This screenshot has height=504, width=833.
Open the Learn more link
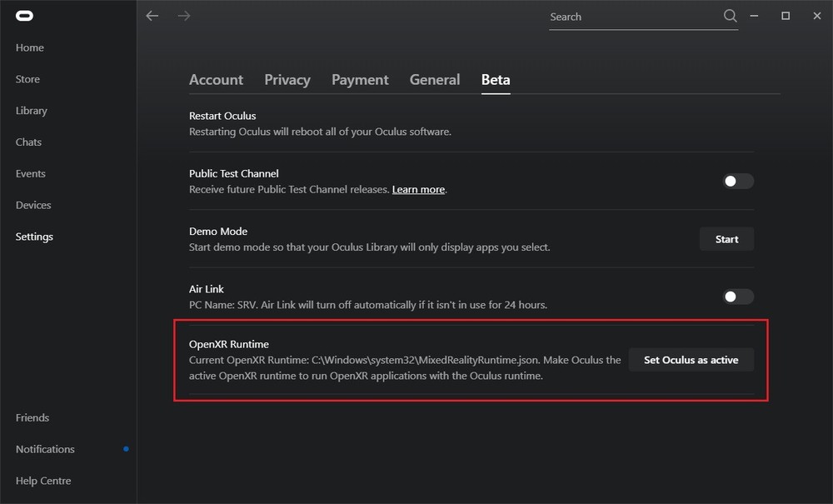[x=418, y=190]
